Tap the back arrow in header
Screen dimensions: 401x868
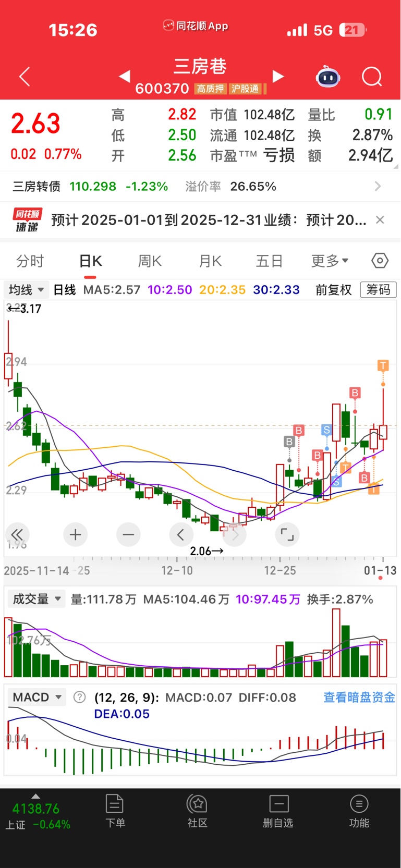[x=25, y=77]
